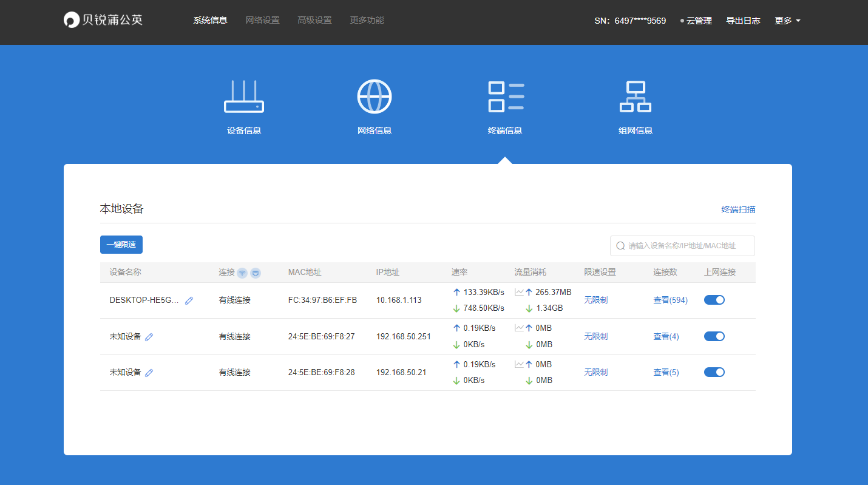868x485 pixels.
Task: Open 设备信息 using the router icon
Action: [243, 97]
